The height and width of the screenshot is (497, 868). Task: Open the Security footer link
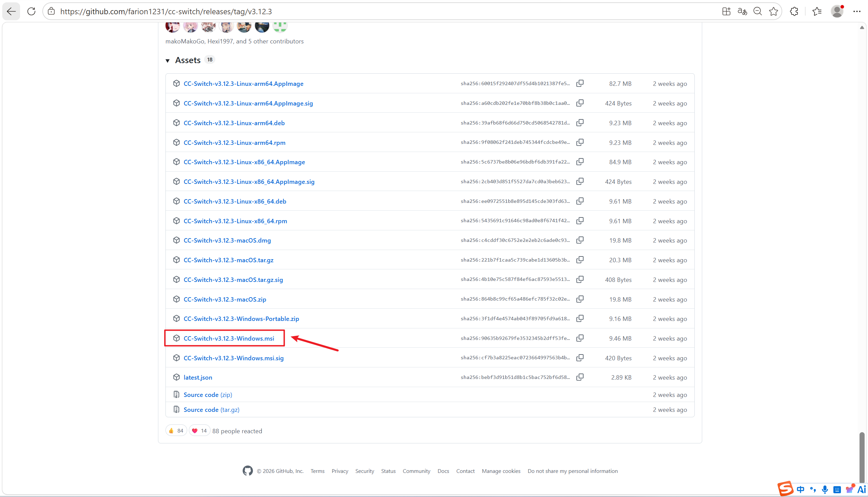[x=364, y=471]
